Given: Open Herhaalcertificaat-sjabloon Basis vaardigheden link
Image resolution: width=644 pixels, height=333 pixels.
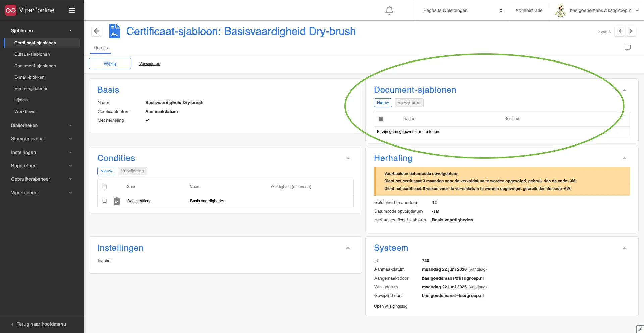Looking at the screenshot, I should [x=452, y=220].
